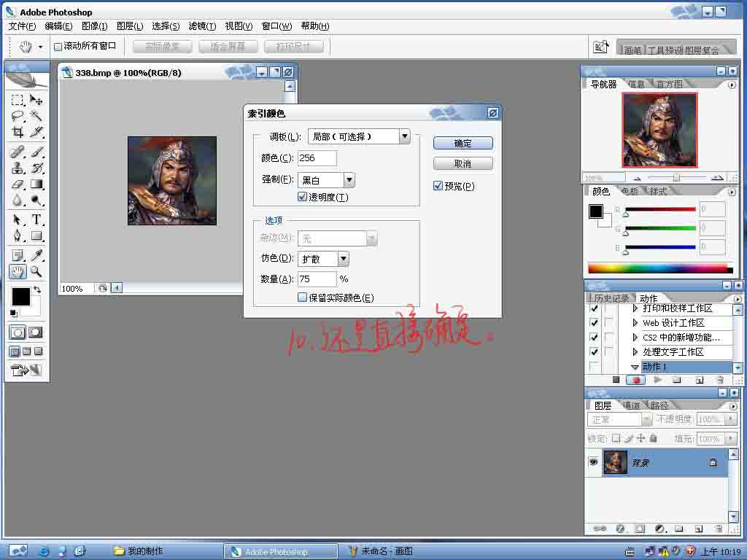Select the Path Selection tool
This screenshot has width=747, height=560.
18,220
